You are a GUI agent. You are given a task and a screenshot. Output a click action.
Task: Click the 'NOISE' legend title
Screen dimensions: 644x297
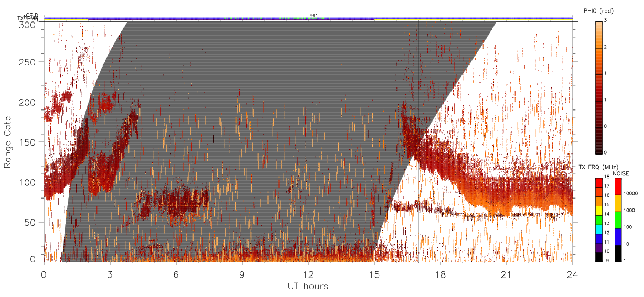[x=620, y=173]
